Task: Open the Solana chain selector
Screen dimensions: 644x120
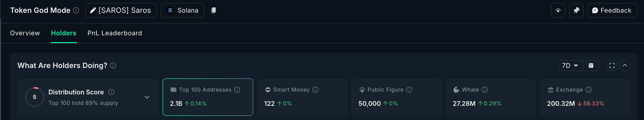Action: coord(182,10)
